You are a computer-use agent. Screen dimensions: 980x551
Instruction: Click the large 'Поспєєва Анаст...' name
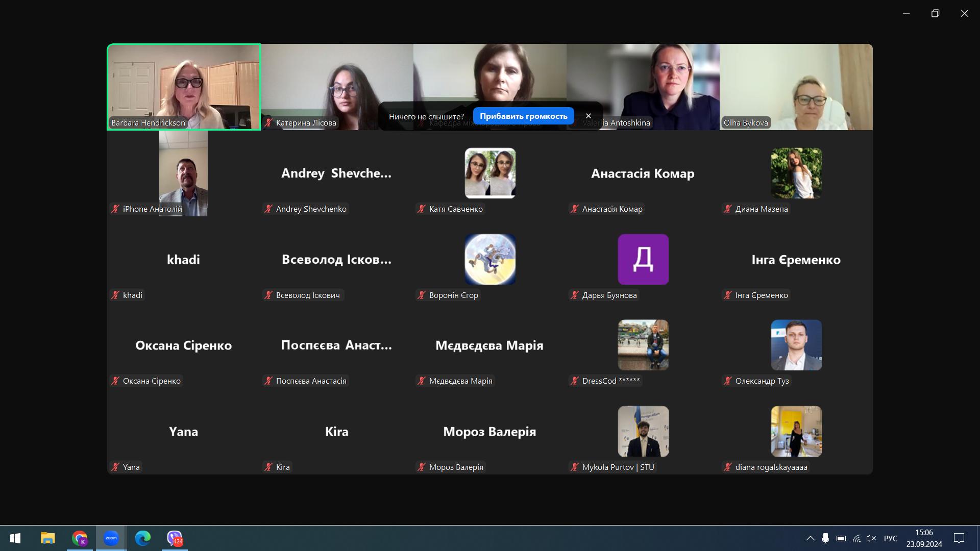[x=336, y=345]
